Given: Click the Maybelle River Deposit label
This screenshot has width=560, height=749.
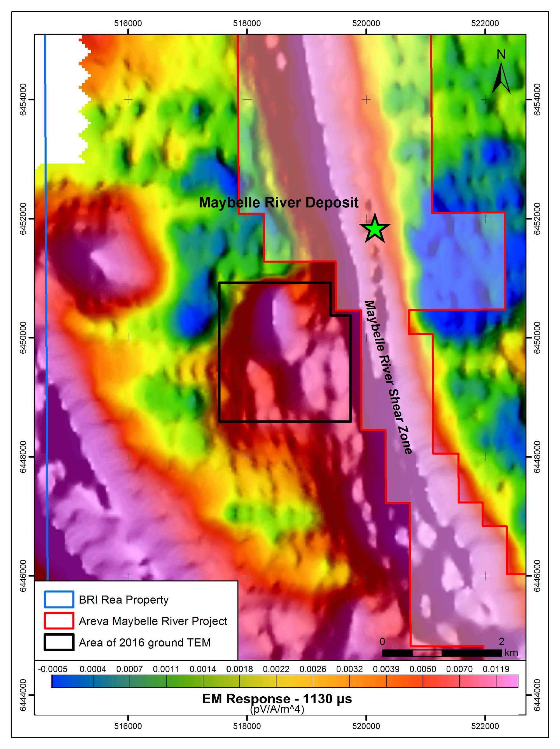Looking at the screenshot, I should tap(278, 202).
